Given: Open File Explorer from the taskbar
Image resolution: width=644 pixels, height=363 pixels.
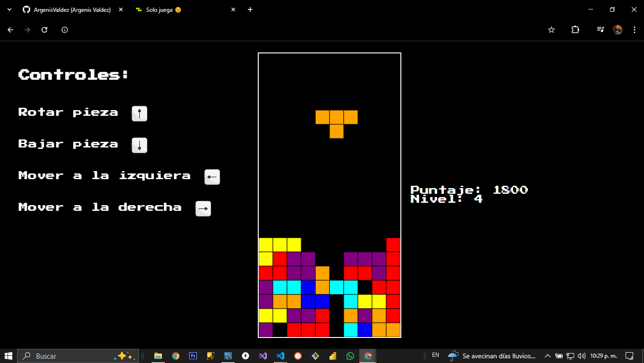Looking at the screenshot, I should click(x=158, y=356).
